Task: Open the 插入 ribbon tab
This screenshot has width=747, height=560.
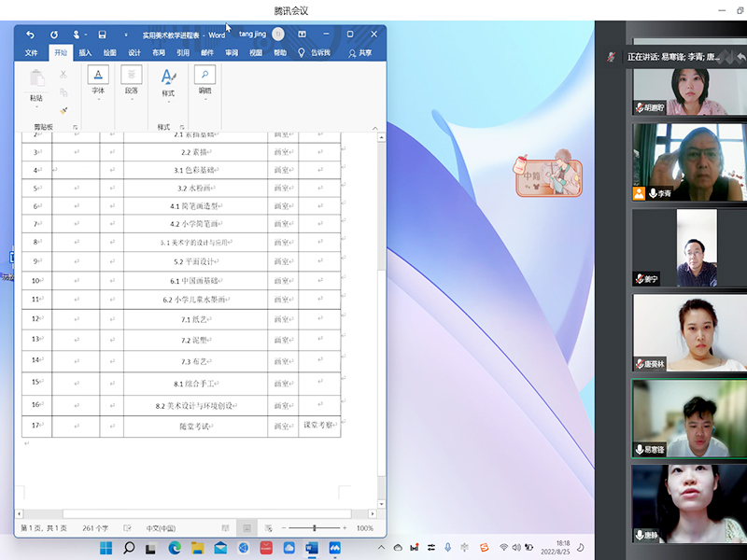Action: [x=85, y=53]
